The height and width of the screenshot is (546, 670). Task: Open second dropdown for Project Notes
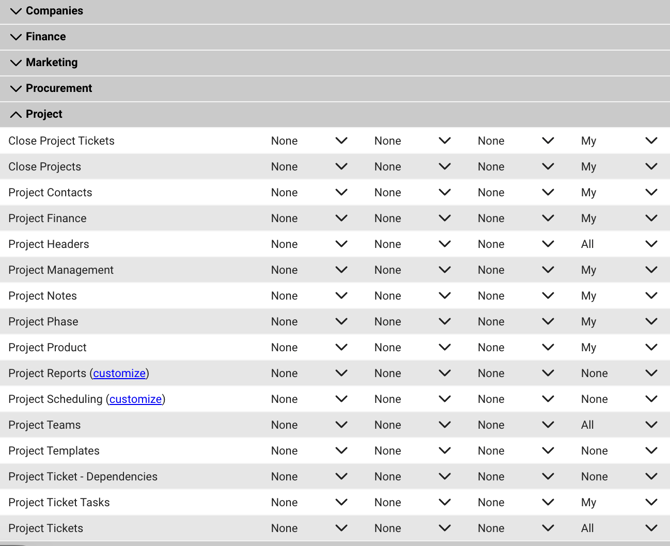[413, 296]
